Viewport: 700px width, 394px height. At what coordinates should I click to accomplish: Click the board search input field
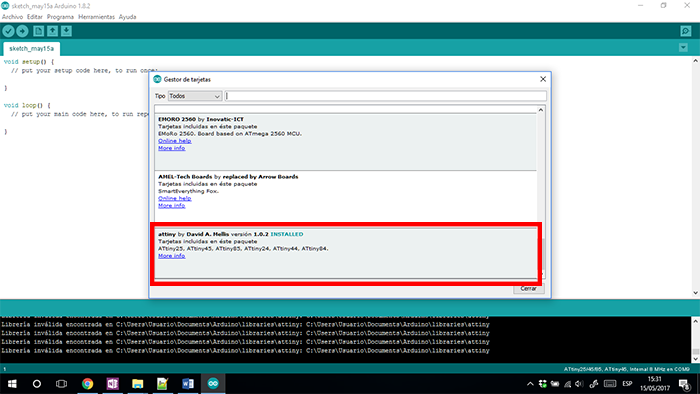[x=385, y=96]
